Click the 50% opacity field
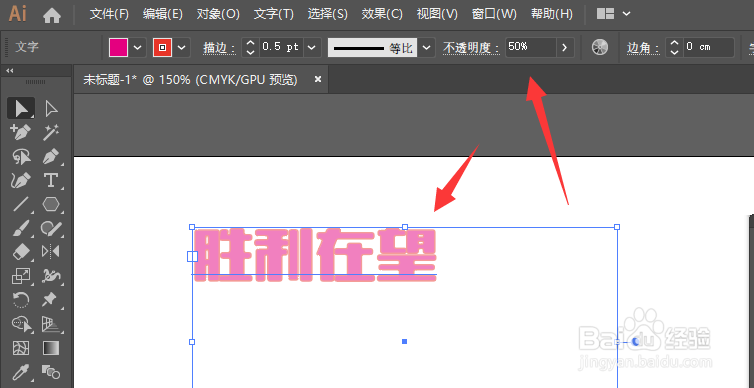The width and height of the screenshot is (754, 388). (x=531, y=47)
